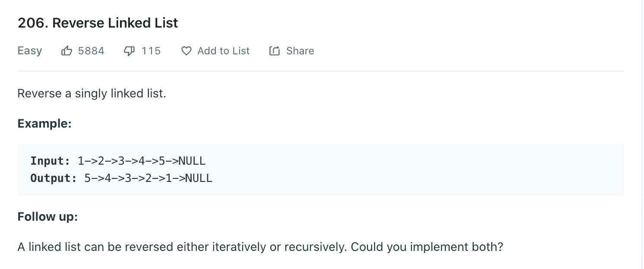The height and width of the screenshot is (269, 644).
Task: Upvote the problem using the like icon
Action: coord(67,50)
